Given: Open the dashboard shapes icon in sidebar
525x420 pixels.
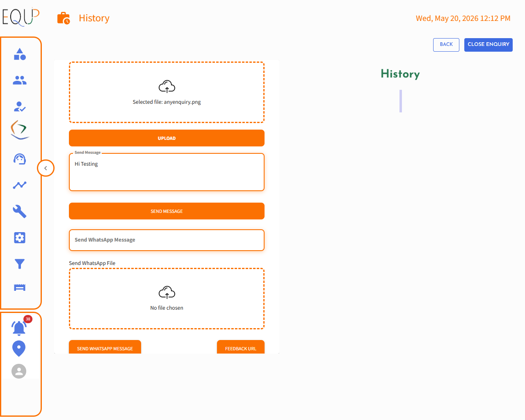Looking at the screenshot, I should pyautogui.click(x=20, y=54).
